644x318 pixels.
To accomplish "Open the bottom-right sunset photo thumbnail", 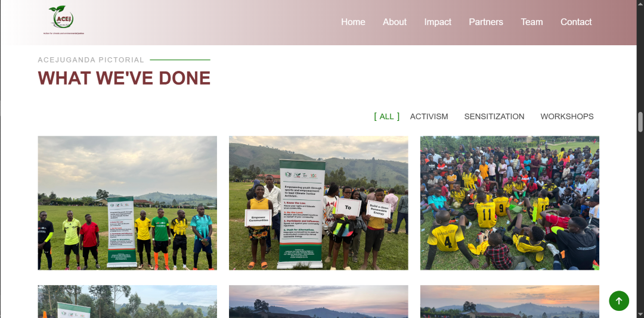I will (510, 301).
